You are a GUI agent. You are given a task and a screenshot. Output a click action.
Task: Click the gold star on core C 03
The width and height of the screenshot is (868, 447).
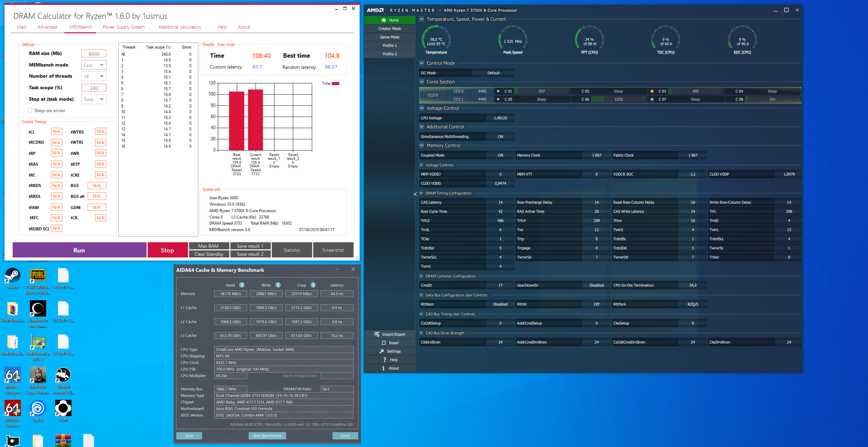pyautogui.click(x=652, y=91)
